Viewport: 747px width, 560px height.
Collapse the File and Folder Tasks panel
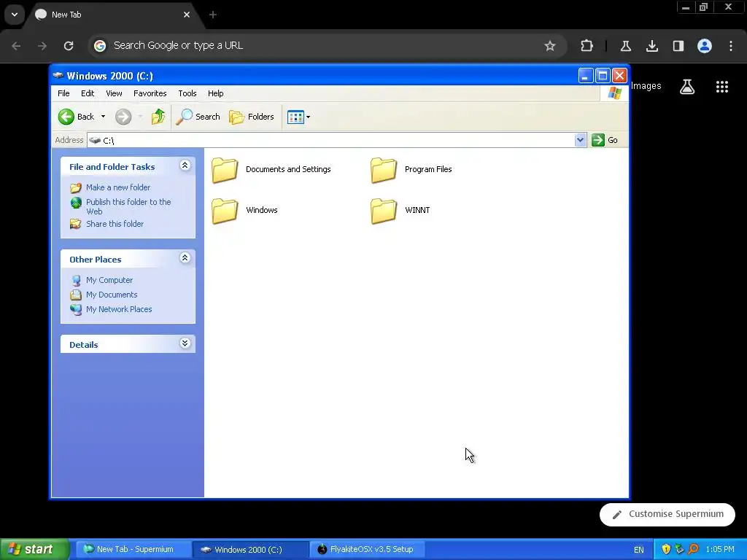tap(185, 166)
